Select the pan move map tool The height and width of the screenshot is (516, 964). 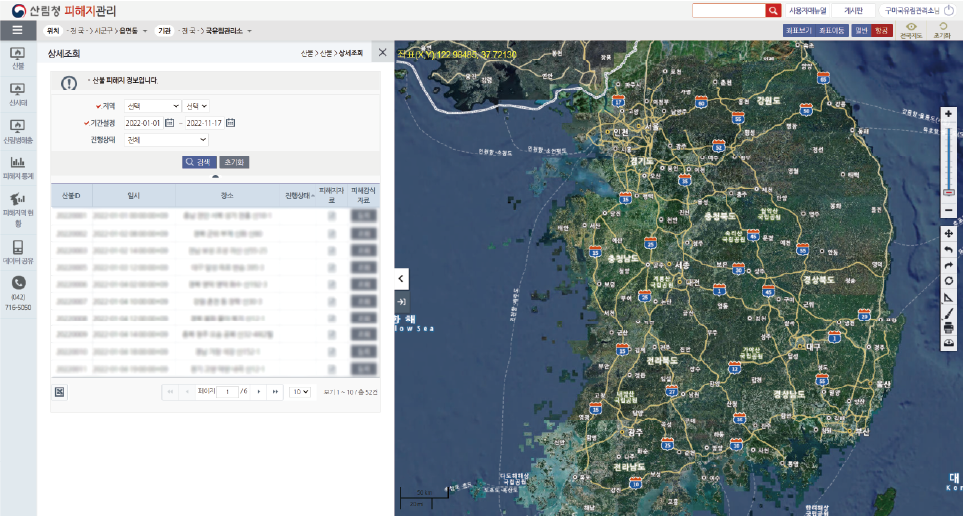(949, 234)
